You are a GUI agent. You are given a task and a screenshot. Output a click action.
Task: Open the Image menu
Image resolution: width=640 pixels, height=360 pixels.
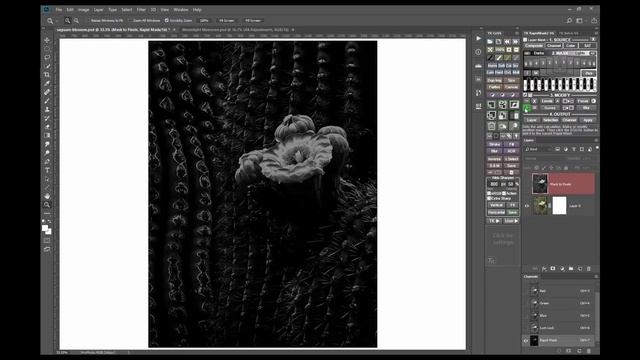click(x=83, y=9)
